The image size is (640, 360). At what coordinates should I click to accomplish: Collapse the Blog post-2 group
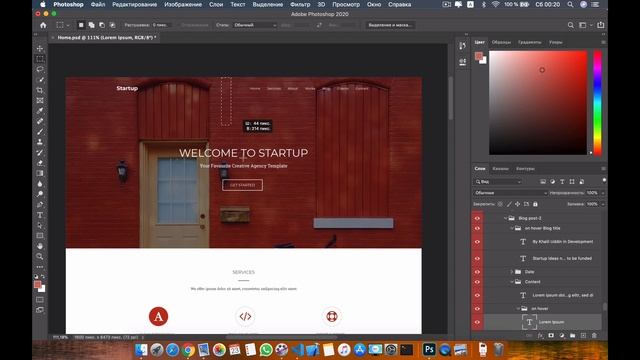click(505, 218)
